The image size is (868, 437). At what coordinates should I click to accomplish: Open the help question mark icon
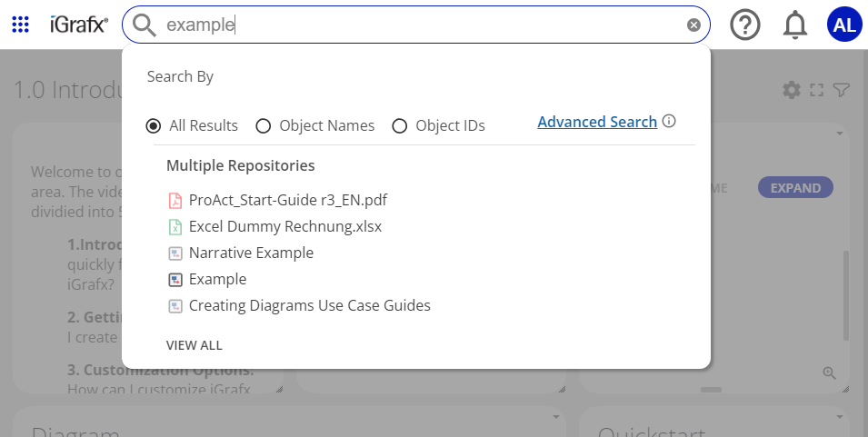click(x=745, y=25)
